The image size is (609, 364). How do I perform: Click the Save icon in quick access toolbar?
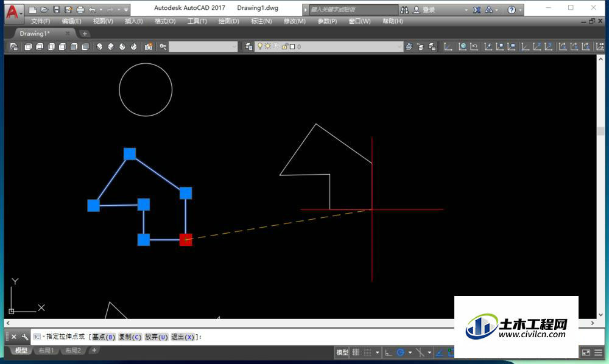56,10
